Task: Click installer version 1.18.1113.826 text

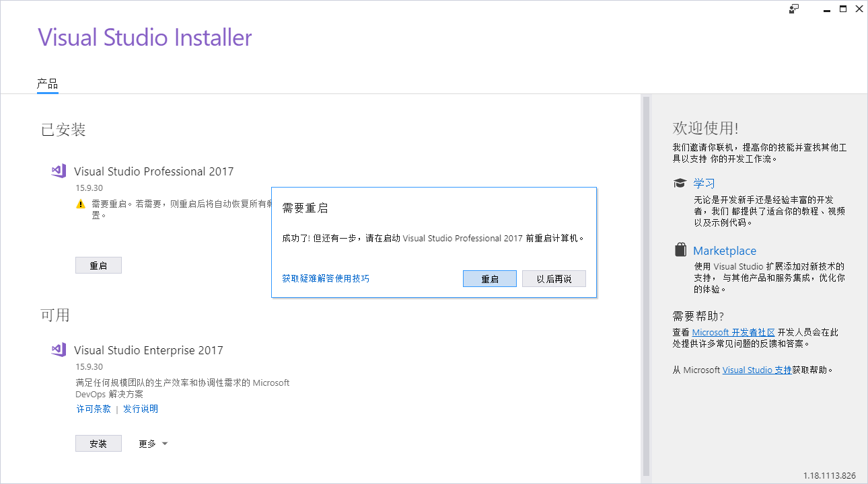Action: [829, 476]
